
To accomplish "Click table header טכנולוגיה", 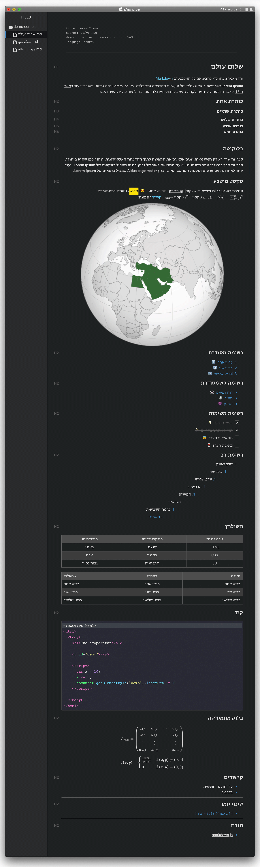I will [215, 539].
